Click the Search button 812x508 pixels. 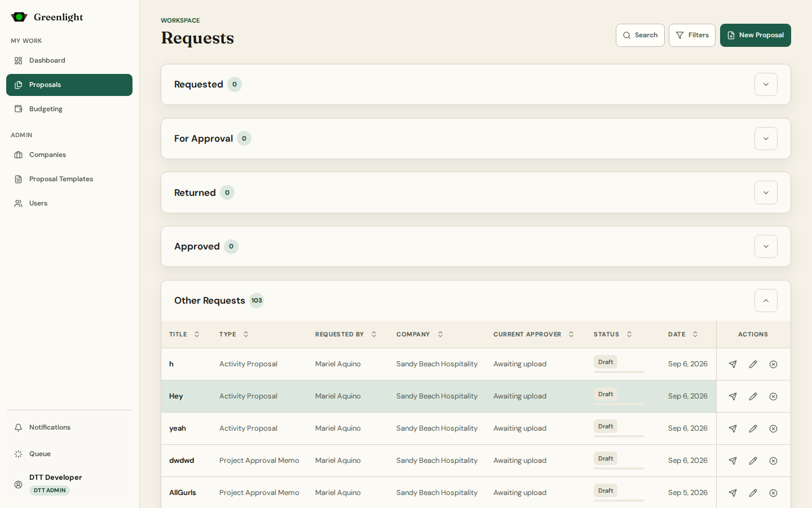coord(640,35)
